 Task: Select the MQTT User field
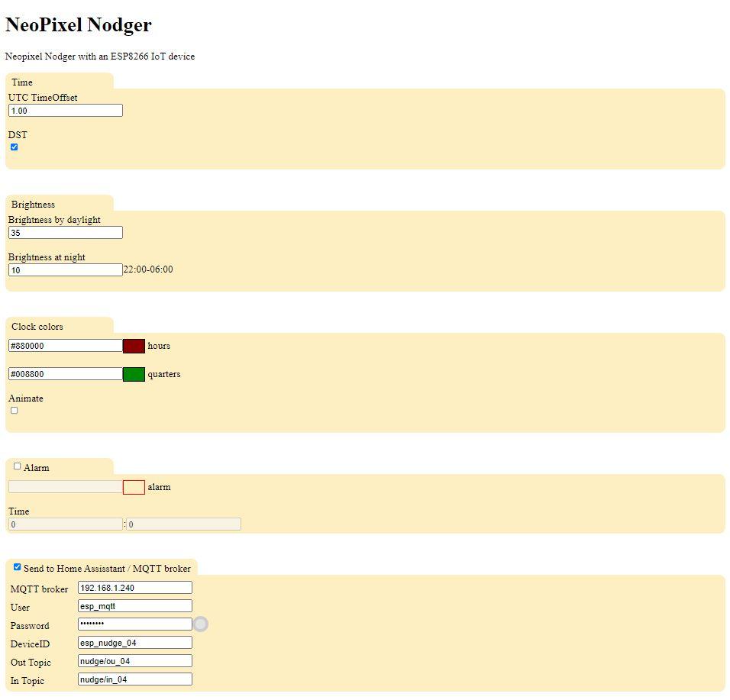(x=134, y=605)
